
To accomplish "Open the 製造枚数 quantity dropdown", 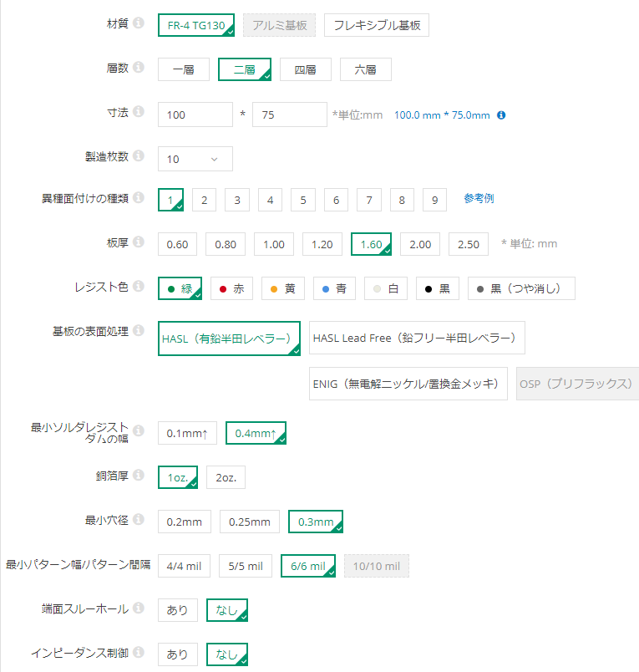I will coord(195,159).
